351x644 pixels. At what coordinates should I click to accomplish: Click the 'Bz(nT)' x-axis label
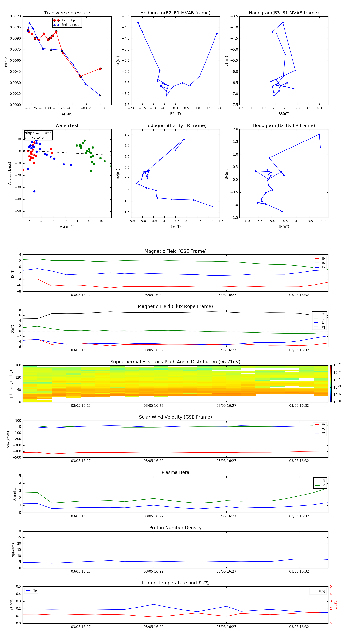tap(175, 227)
